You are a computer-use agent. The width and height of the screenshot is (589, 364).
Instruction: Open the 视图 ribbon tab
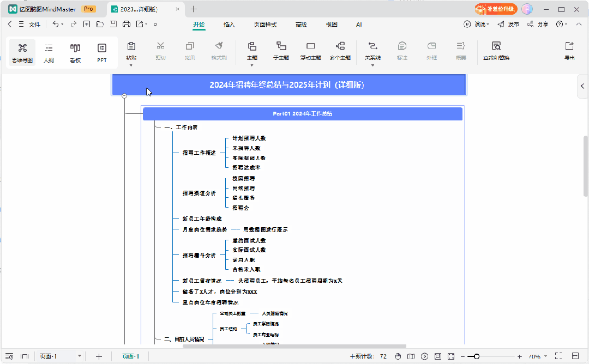[x=332, y=25]
